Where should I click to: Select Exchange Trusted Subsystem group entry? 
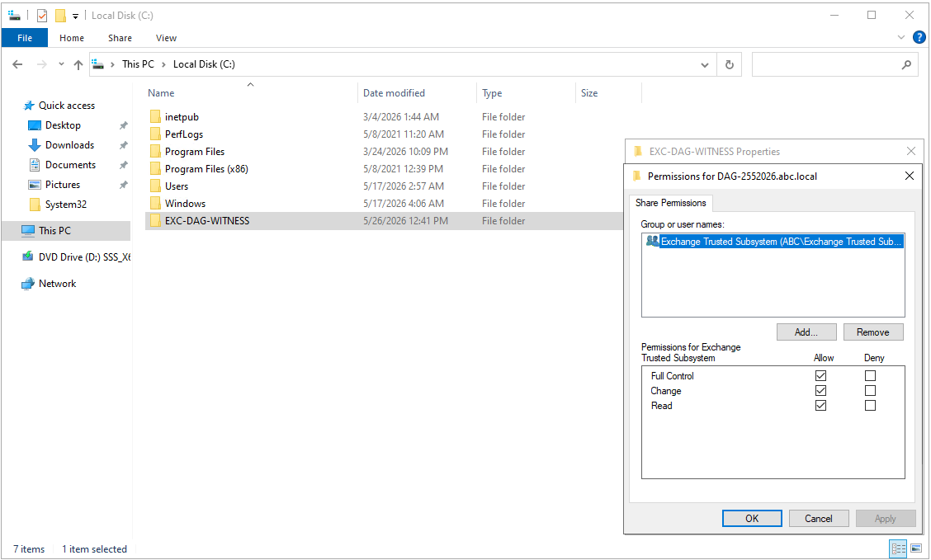pos(774,242)
